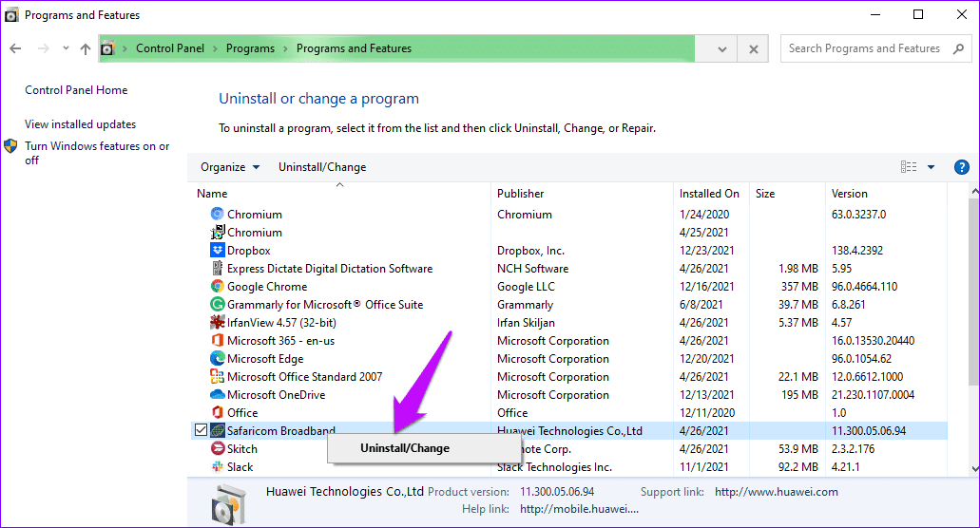Sort by the Publisher column header
The image size is (980, 528).
(582, 194)
